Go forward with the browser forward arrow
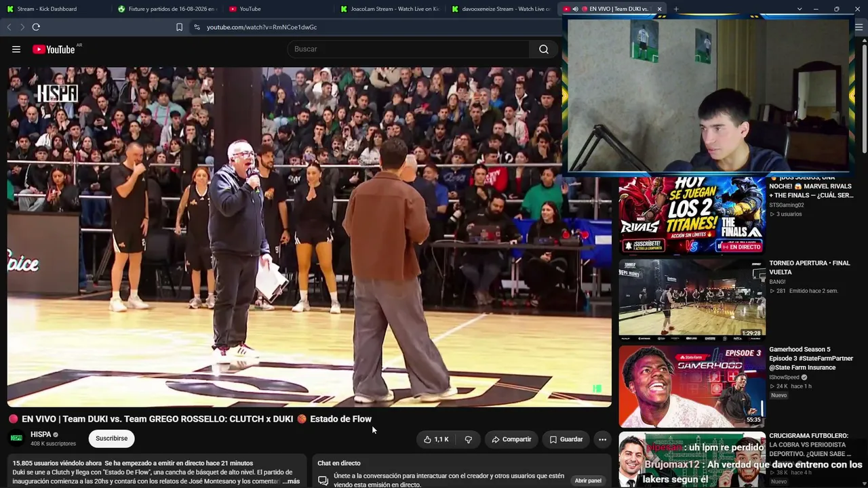Screen dimensions: 868x488 click(x=22, y=27)
